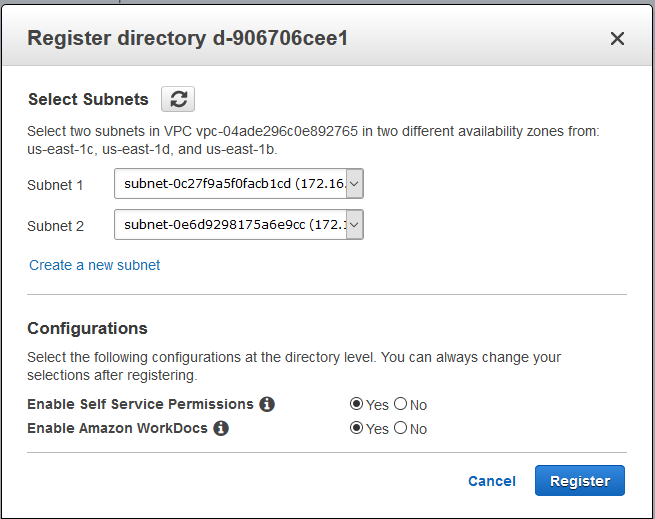The height and width of the screenshot is (519, 655).
Task: Click the refresh subnets icon
Action: [178, 99]
